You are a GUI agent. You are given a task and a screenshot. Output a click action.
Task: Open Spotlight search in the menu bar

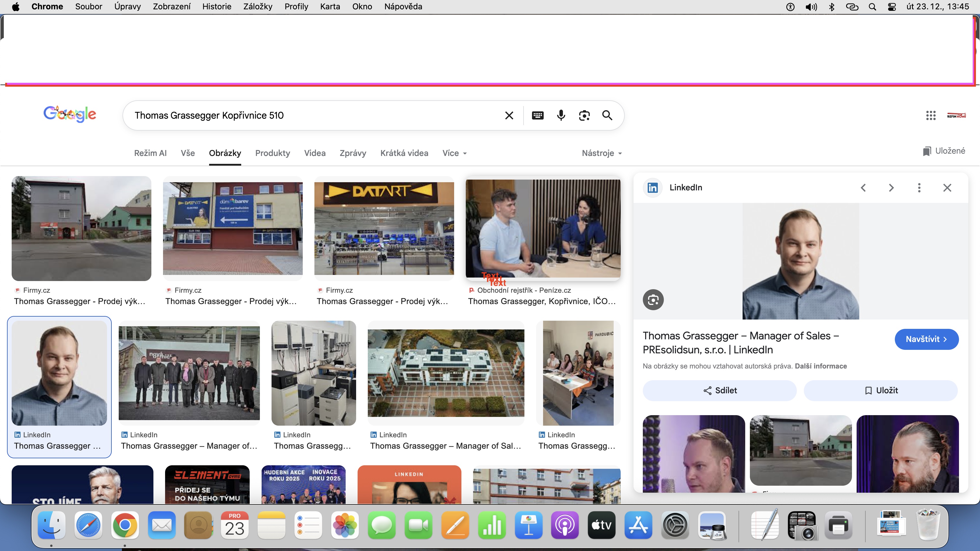(x=872, y=7)
